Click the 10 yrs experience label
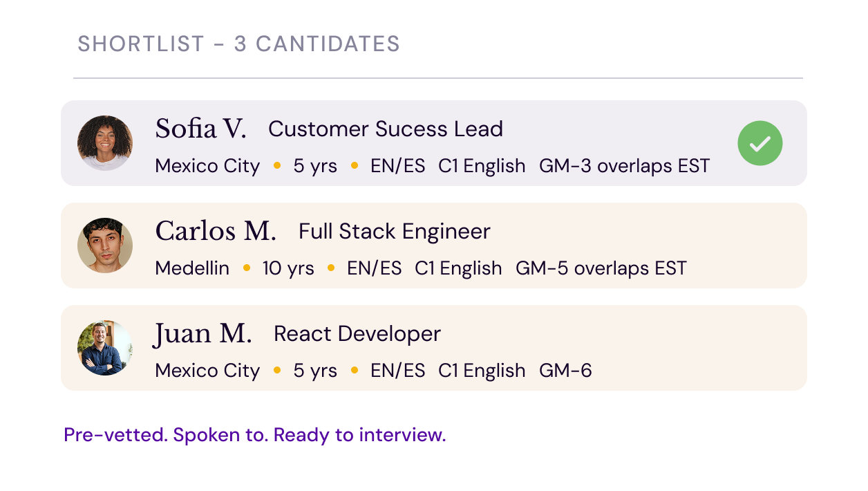Viewport: 868px width, 491px height. point(288,268)
